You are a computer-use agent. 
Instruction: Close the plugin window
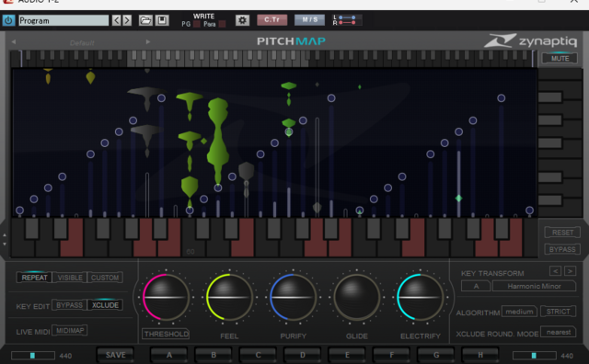[574, 2]
